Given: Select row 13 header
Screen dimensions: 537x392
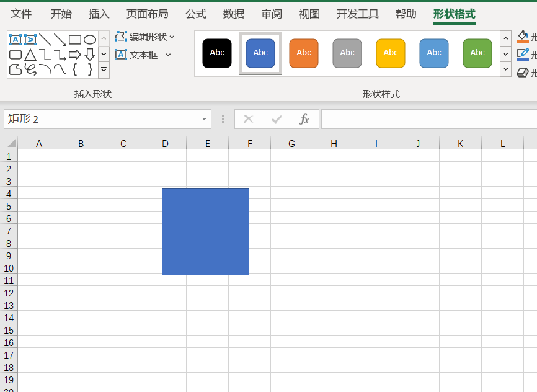Looking at the screenshot, I should 9,305.
